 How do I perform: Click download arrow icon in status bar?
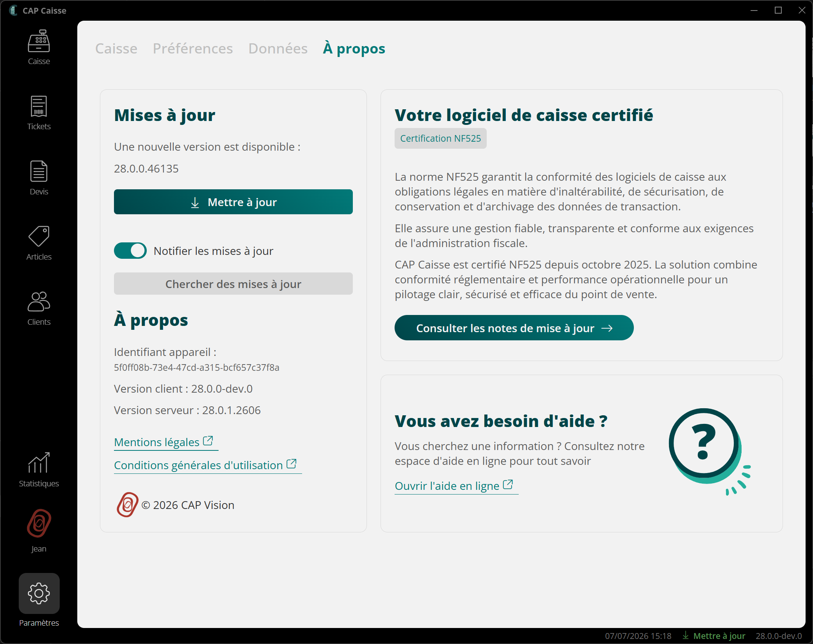pos(686,635)
